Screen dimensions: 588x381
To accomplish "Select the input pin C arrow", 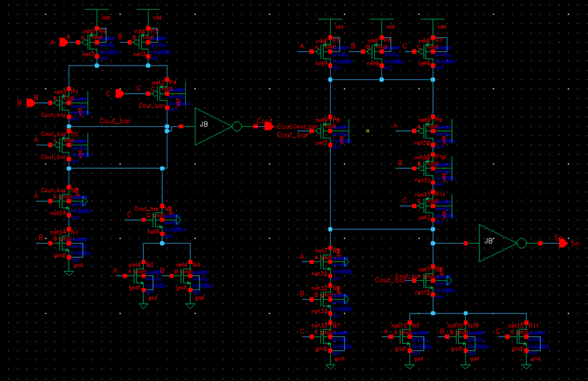I will pos(120,93).
